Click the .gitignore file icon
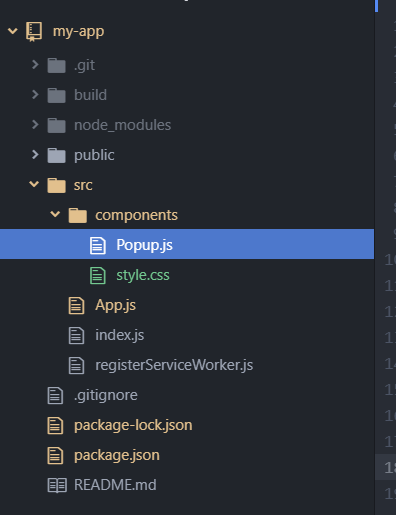The height and width of the screenshot is (515, 396). (x=55, y=395)
